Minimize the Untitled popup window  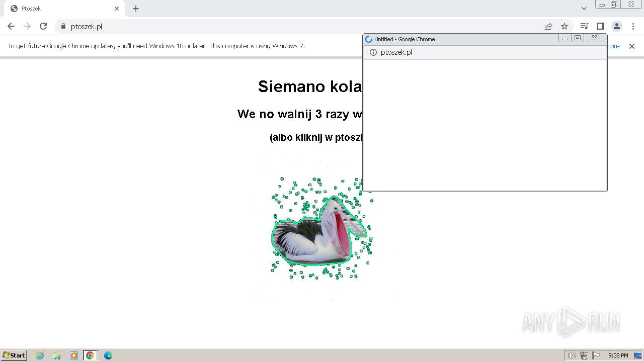click(x=565, y=38)
